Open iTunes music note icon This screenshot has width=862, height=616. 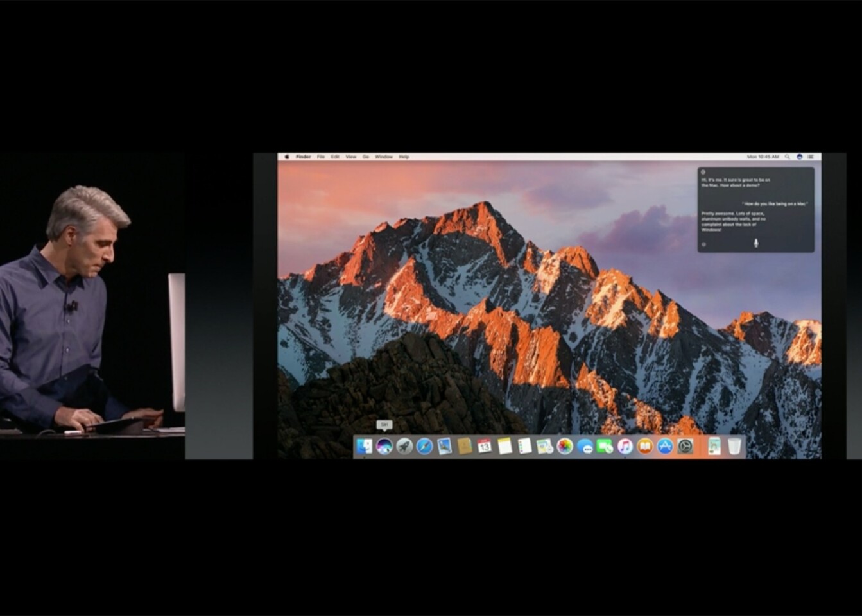click(625, 446)
